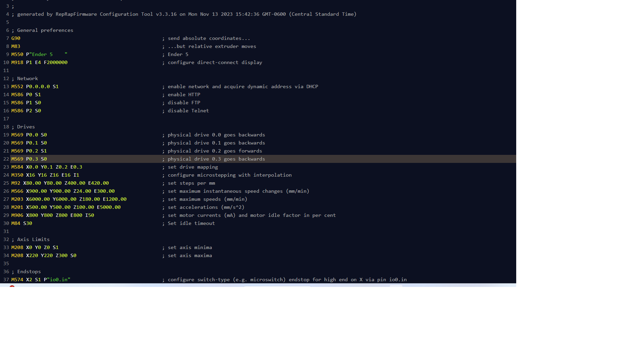
Task: Click the M569 P0.2 S1 command
Action: (x=29, y=151)
